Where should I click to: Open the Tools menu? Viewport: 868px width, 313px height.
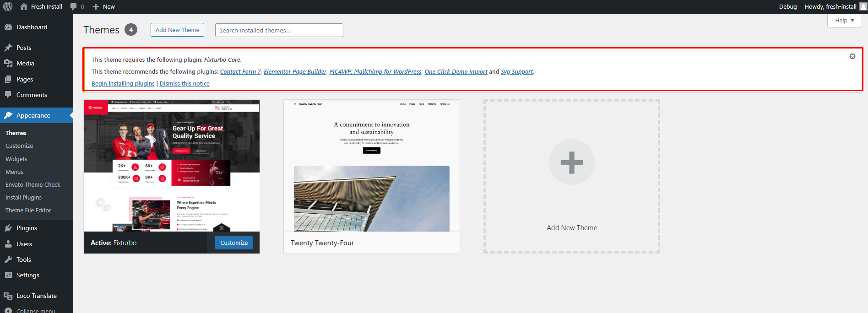point(37,259)
